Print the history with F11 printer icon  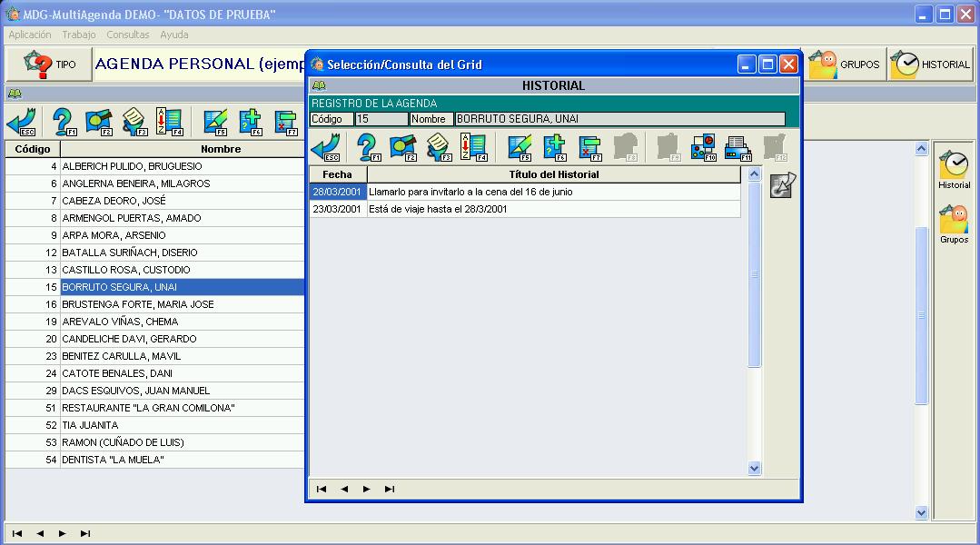pyautogui.click(x=738, y=147)
